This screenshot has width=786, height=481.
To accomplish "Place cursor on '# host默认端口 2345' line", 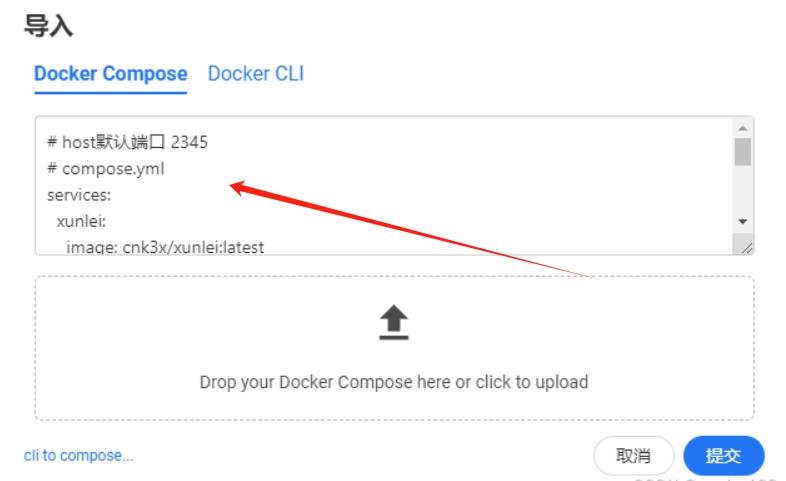I will click(x=127, y=142).
